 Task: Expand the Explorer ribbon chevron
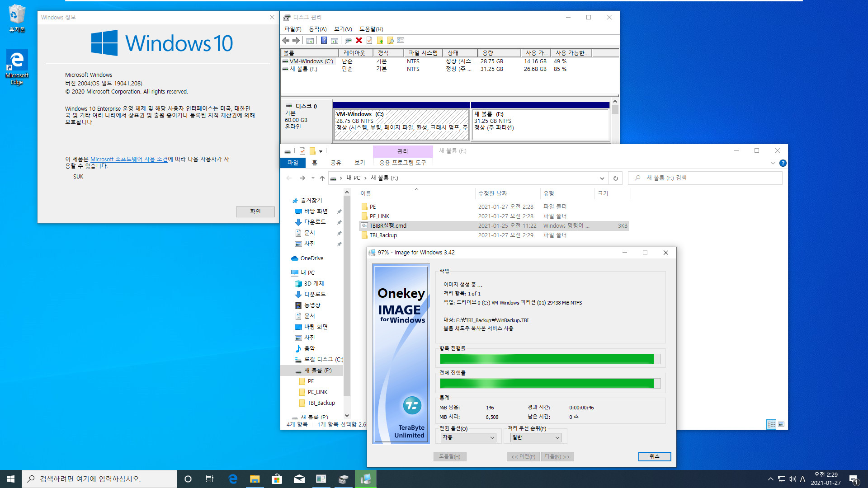tap(773, 163)
